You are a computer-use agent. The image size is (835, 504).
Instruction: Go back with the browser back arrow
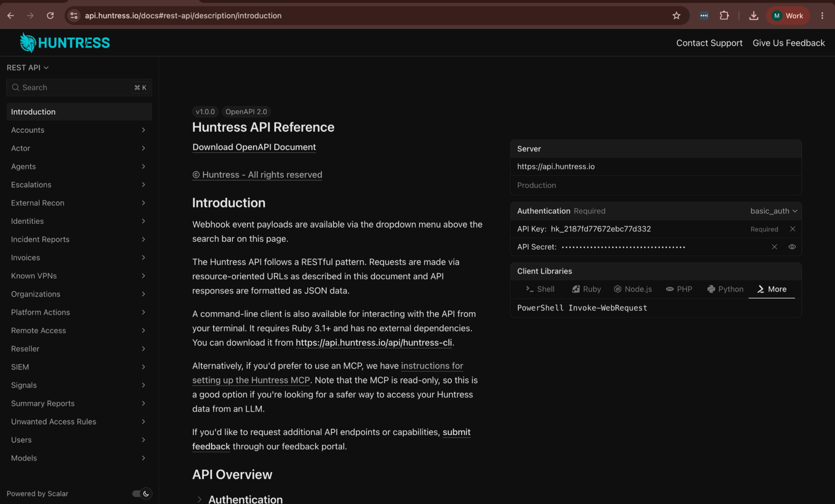(11, 15)
